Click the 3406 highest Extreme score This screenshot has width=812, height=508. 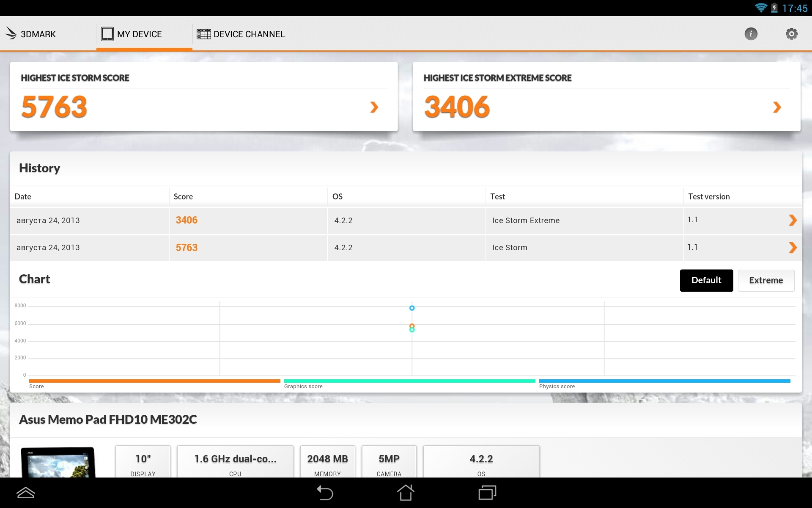click(x=457, y=107)
